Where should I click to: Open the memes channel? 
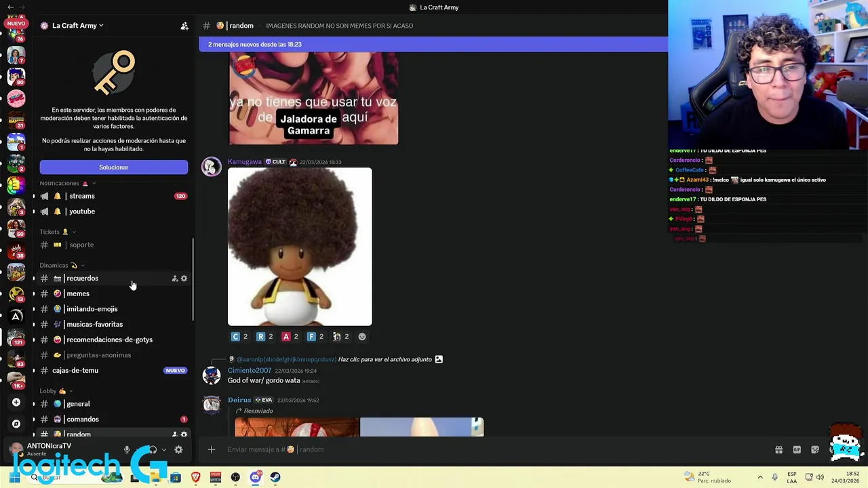(114, 293)
